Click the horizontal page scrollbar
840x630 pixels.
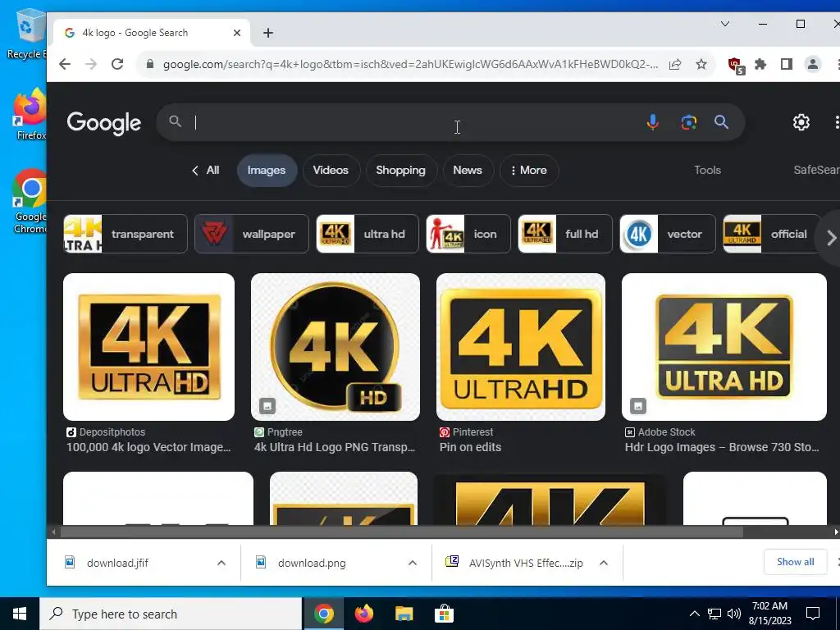click(x=402, y=532)
